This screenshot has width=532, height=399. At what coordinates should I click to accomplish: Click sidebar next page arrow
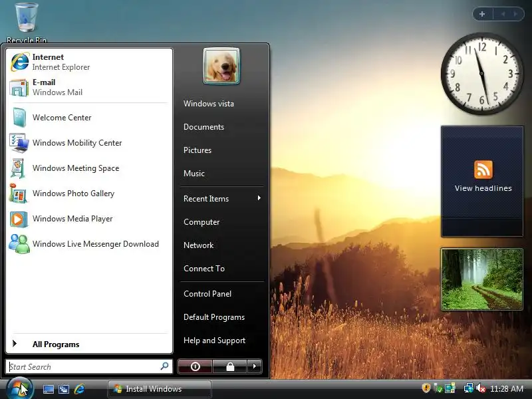(515, 14)
